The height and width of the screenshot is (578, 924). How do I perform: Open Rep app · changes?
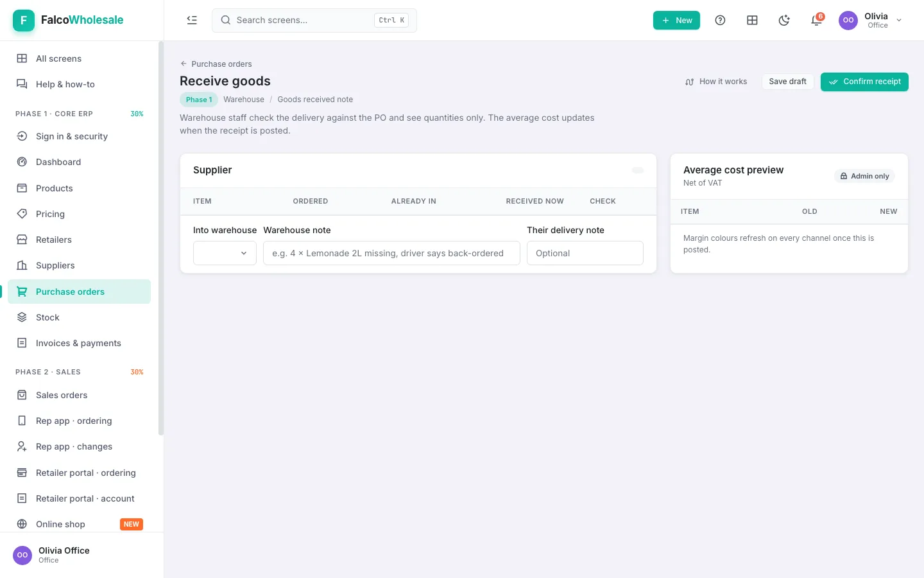coord(79,446)
